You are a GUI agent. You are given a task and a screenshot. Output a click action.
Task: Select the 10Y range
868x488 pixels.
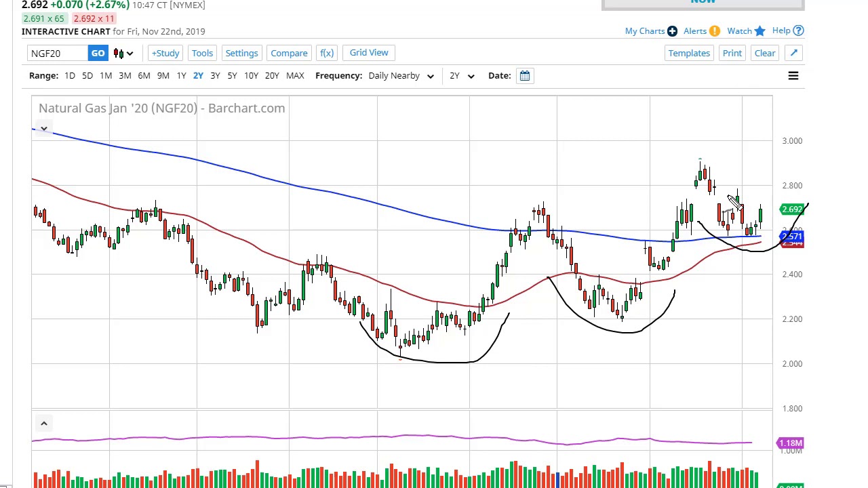click(251, 75)
